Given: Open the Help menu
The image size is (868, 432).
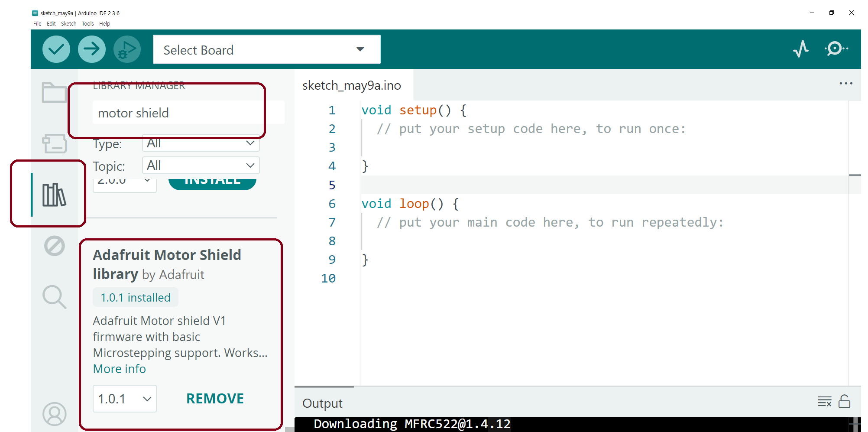Looking at the screenshot, I should pyautogui.click(x=104, y=24).
